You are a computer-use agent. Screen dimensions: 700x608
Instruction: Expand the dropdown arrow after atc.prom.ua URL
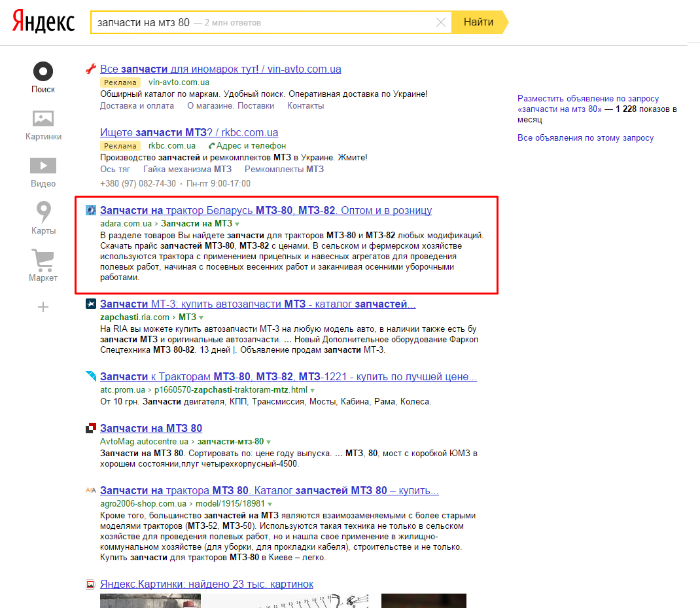[x=313, y=391]
